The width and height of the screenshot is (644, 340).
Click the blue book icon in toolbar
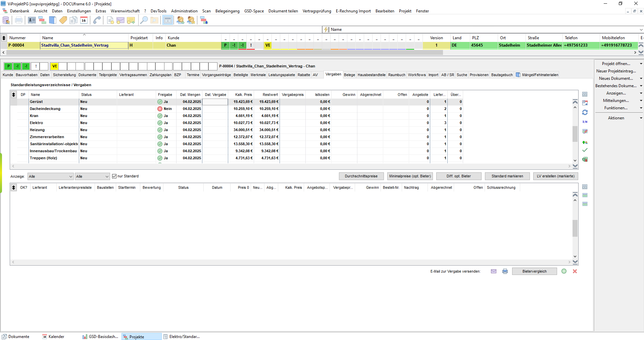[53, 20]
